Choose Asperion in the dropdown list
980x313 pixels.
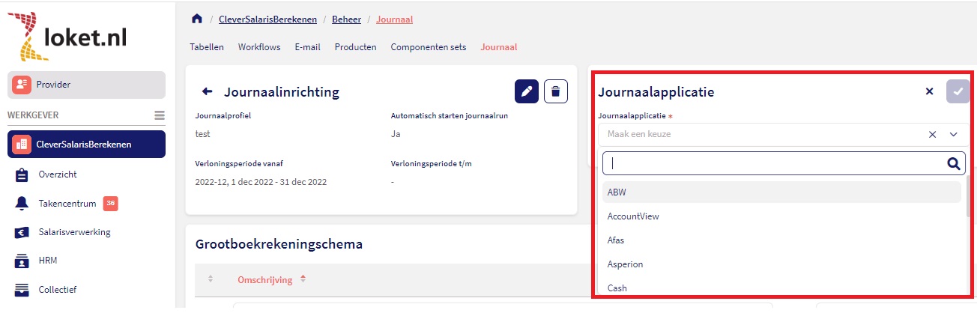[x=781, y=264]
